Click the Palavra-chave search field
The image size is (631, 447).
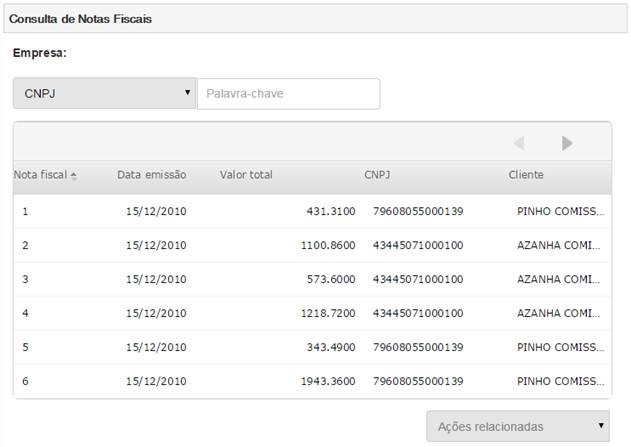tap(288, 94)
